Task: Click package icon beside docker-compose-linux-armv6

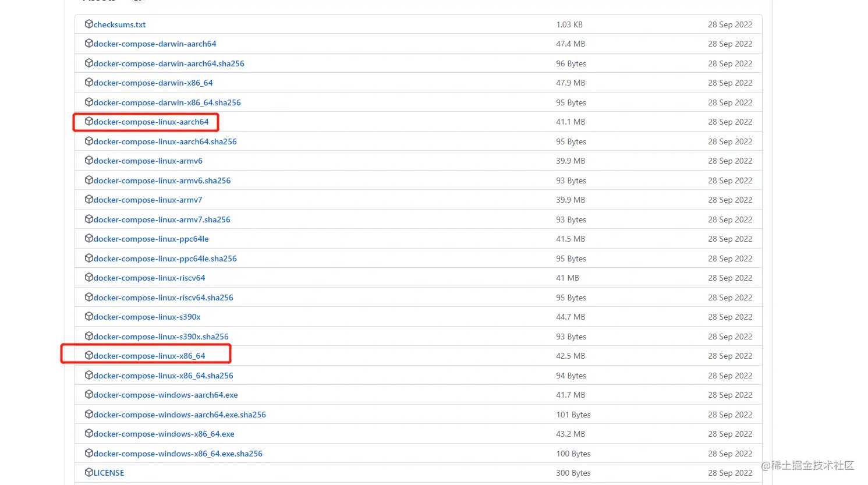Action: pyautogui.click(x=89, y=160)
